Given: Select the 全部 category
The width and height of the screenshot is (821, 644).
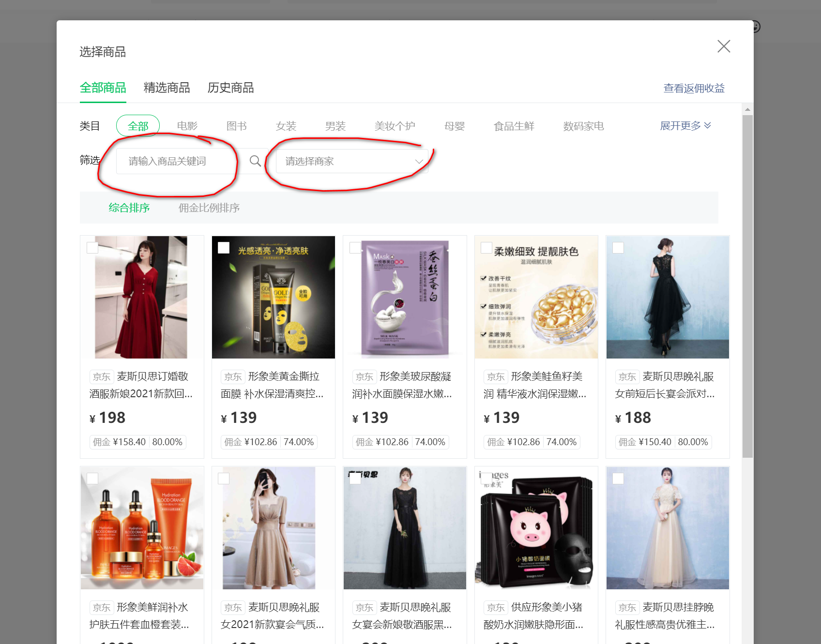Looking at the screenshot, I should point(138,126).
